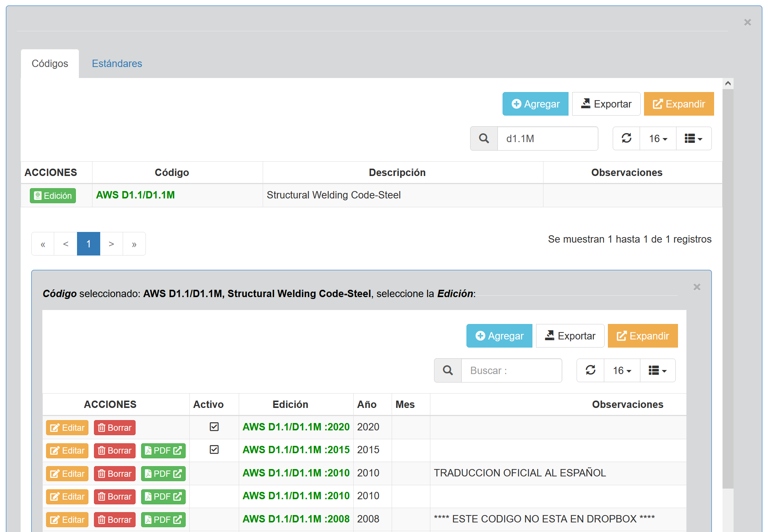766x532 pixels.
Task: Open the upper page size 16 dropdown
Action: [658, 138]
